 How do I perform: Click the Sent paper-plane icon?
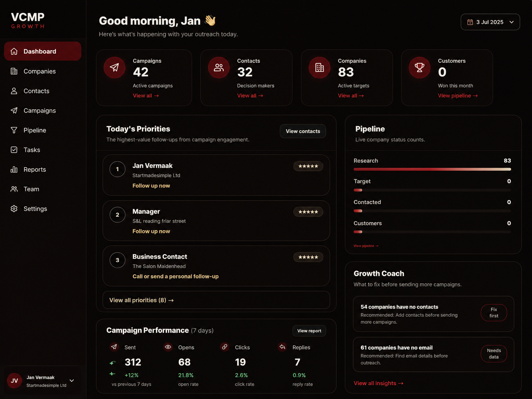(114, 347)
